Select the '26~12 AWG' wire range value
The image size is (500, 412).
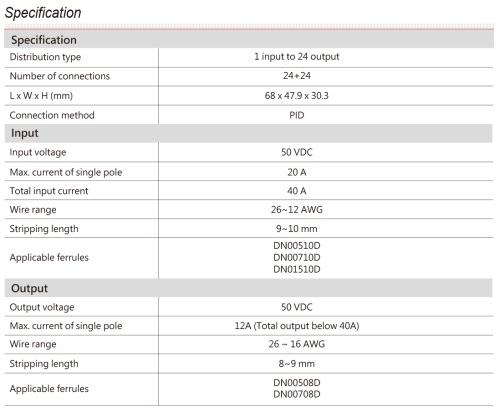[297, 210]
